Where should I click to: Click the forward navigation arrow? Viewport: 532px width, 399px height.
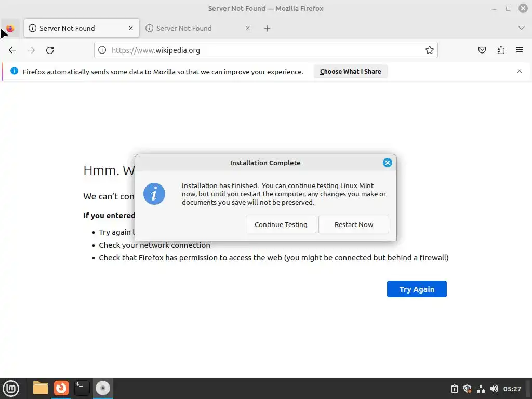tap(31, 50)
